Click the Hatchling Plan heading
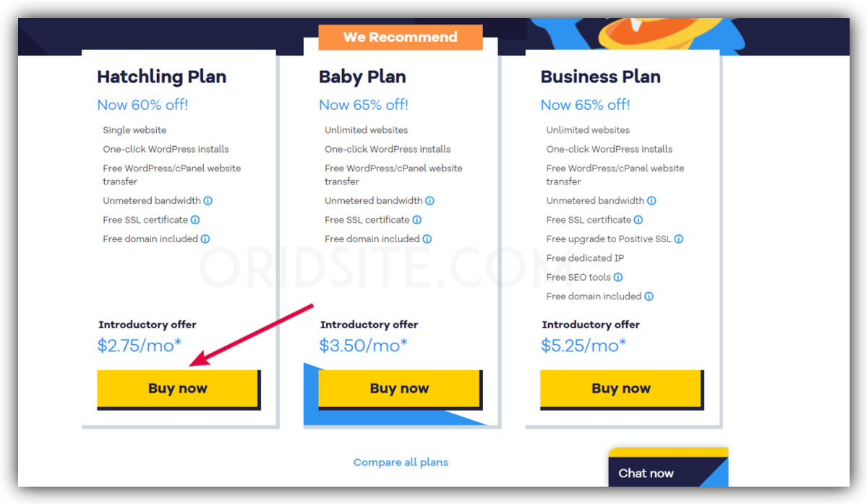This screenshot has width=867, height=504. coord(162,76)
